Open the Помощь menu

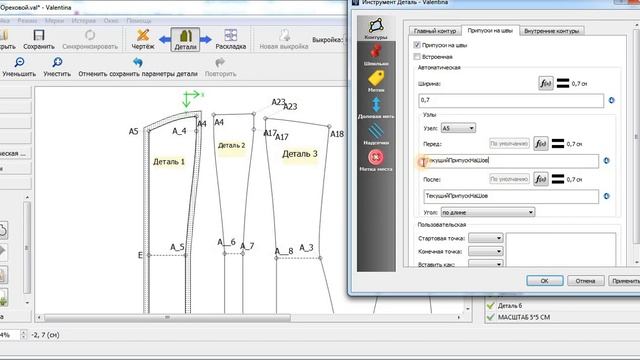[139, 20]
